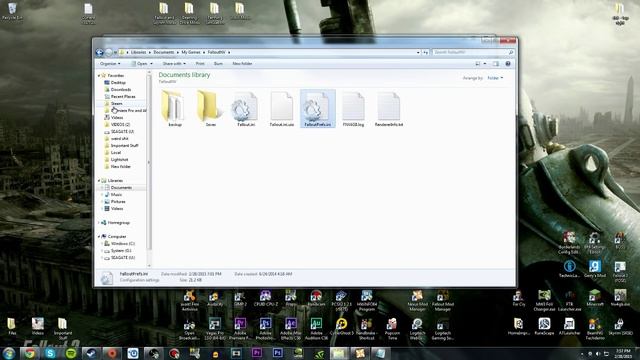Open the address bar history dropdown
The height and width of the screenshot is (360, 640).
point(418,52)
